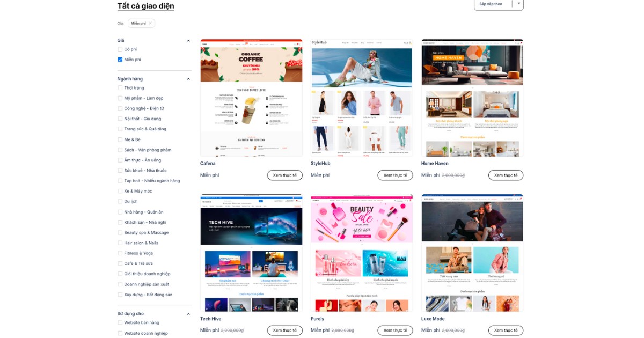Remove the "Miễn phí" filter chip
This screenshot has width=644, height=338.
pyautogui.click(x=150, y=23)
